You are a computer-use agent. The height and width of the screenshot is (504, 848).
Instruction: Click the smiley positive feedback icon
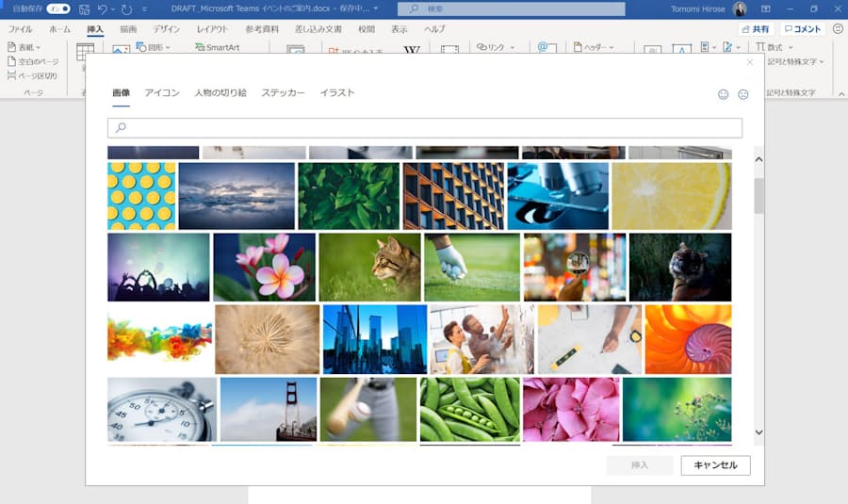pos(724,94)
